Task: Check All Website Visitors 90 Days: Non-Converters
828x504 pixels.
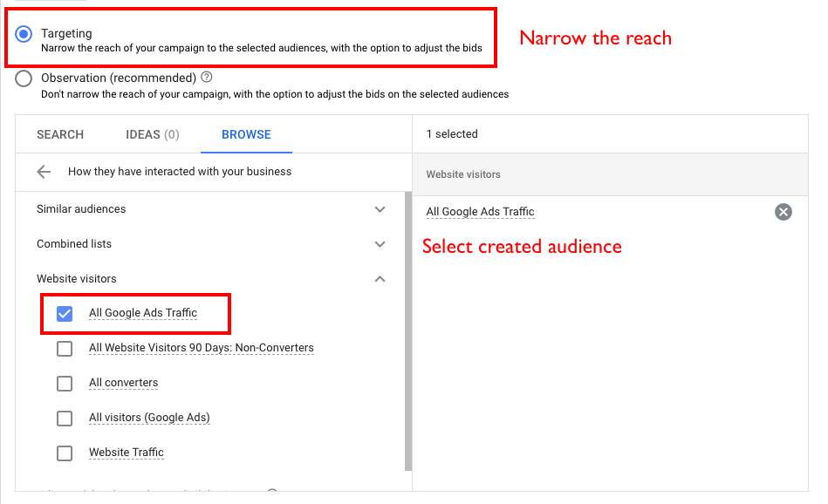Action: coord(65,348)
